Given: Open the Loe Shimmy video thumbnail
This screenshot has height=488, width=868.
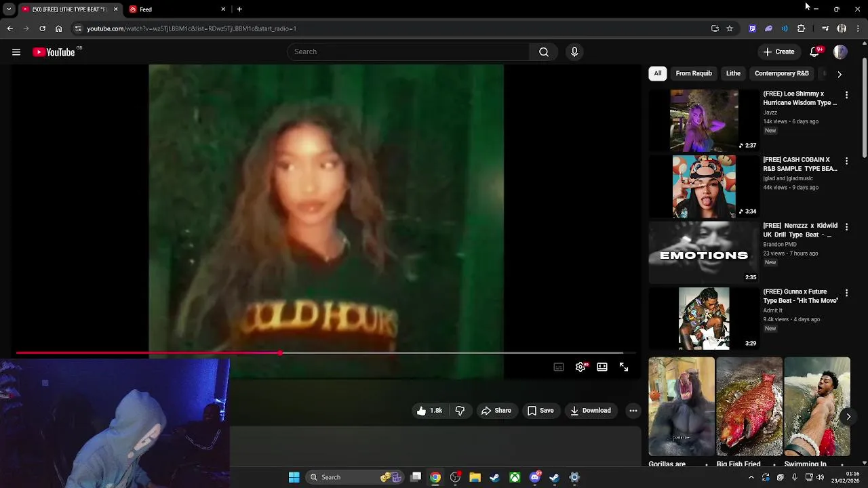Looking at the screenshot, I should [704, 121].
